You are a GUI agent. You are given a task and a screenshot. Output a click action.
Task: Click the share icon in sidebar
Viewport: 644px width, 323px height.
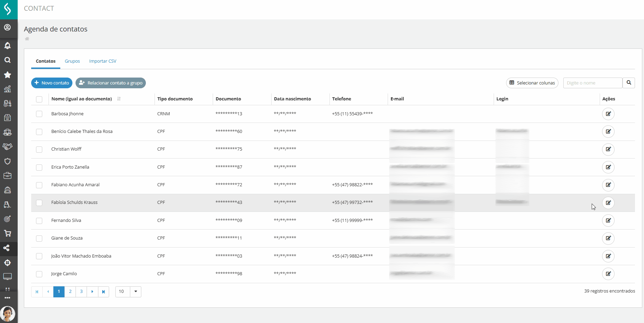click(x=7, y=248)
